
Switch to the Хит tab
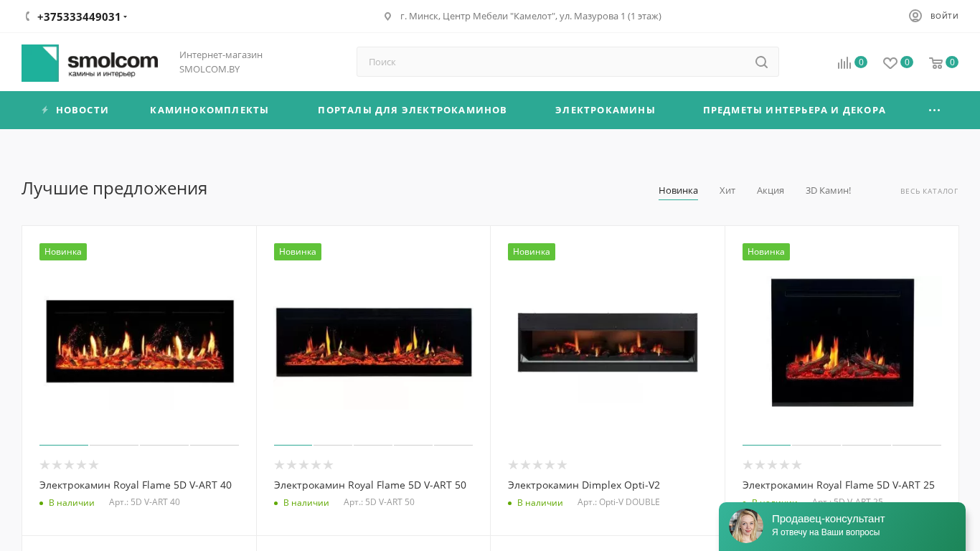(x=727, y=191)
